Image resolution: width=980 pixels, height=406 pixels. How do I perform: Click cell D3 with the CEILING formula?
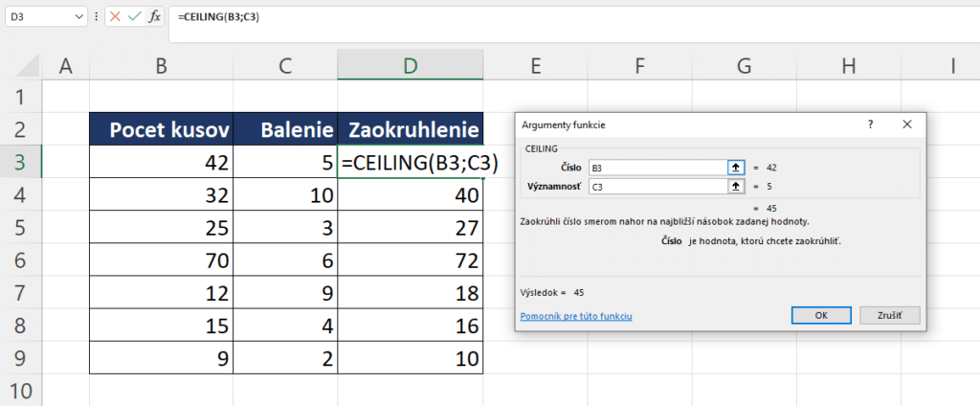tap(410, 162)
